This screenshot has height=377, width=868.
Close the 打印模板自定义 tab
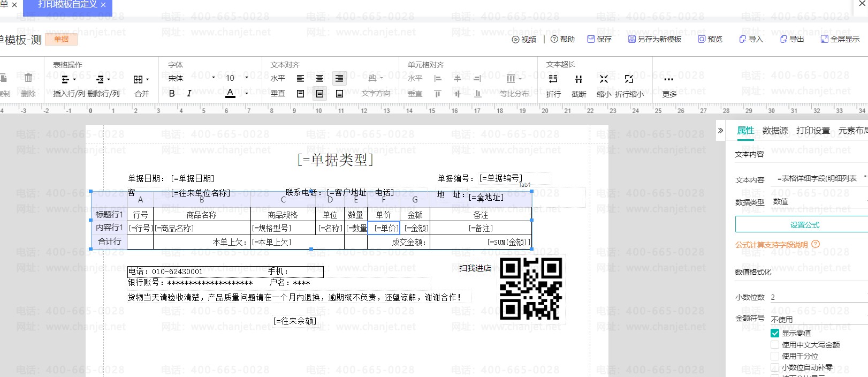tap(103, 5)
